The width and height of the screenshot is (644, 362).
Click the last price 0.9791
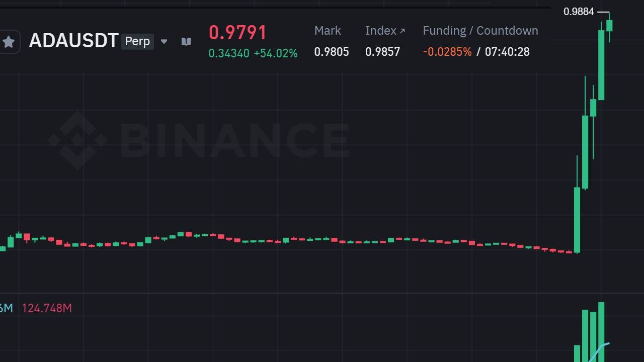click(237, 33)
